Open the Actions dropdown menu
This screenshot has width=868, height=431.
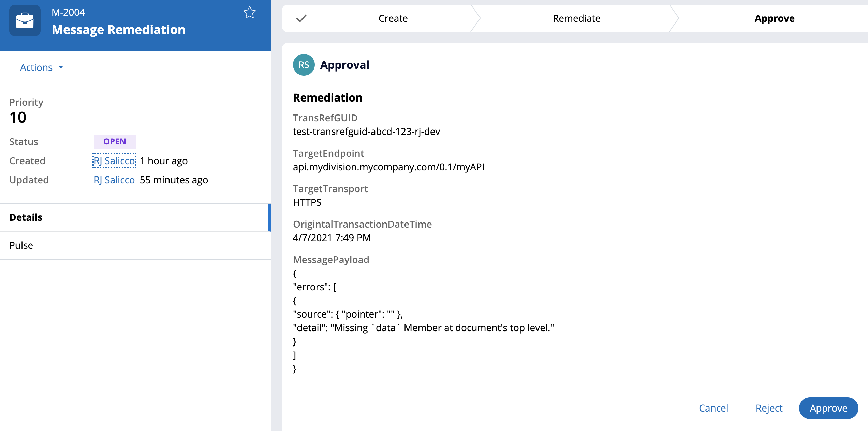[36, 67]
